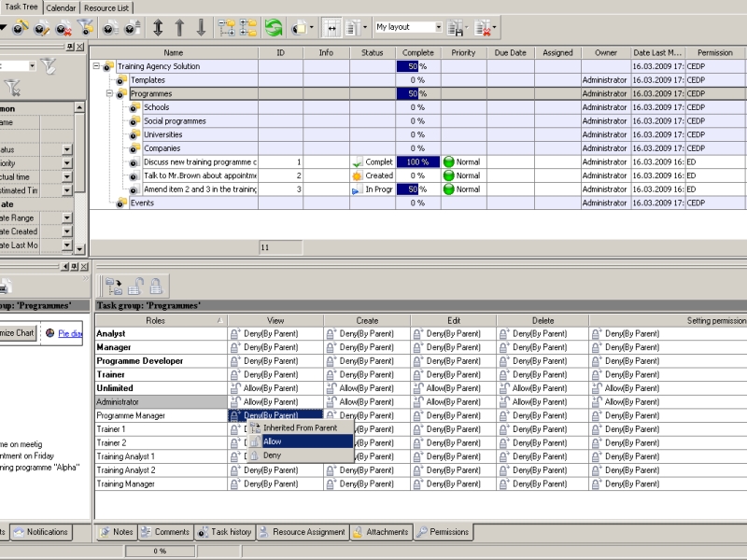Collapse the Programmes tree node
747x560 pixels.
point(109,93)
